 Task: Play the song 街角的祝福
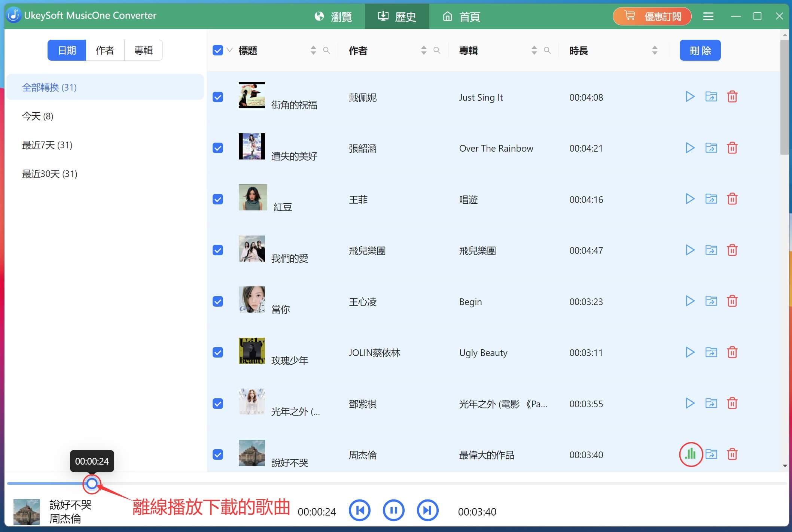point(690,97)
